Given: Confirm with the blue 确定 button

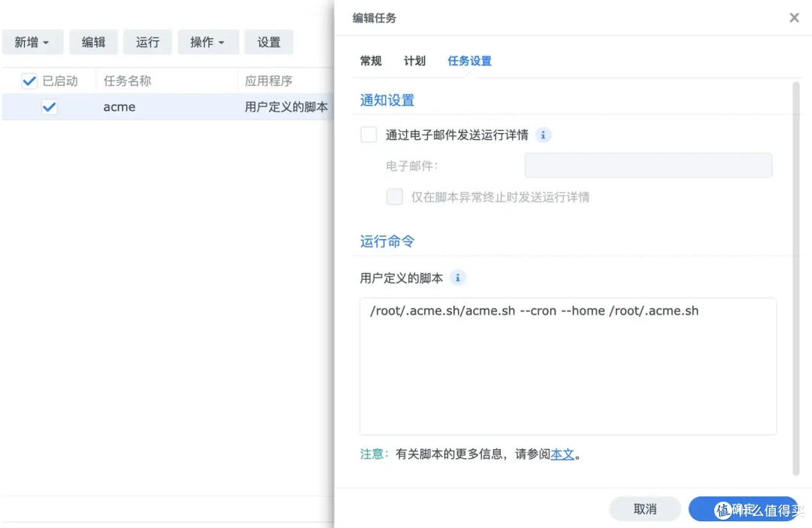Looking at the screenshot, I should pyautogui.click(x=743, y=509).
